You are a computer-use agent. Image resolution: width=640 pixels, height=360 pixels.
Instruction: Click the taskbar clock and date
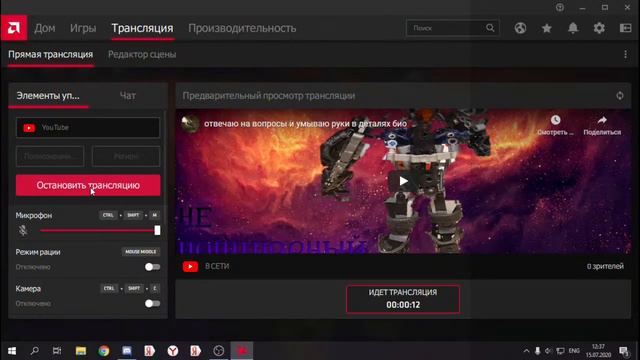tap(598, 351)
